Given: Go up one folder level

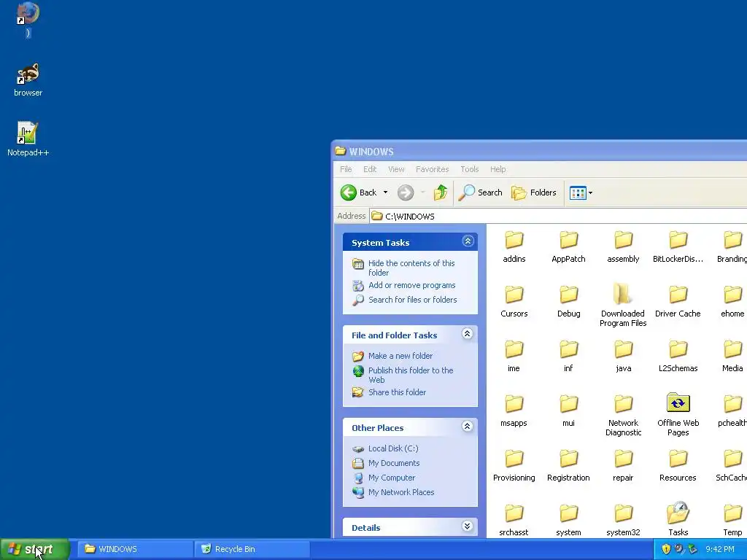Looking at the screenshot, I should point(441,192).
